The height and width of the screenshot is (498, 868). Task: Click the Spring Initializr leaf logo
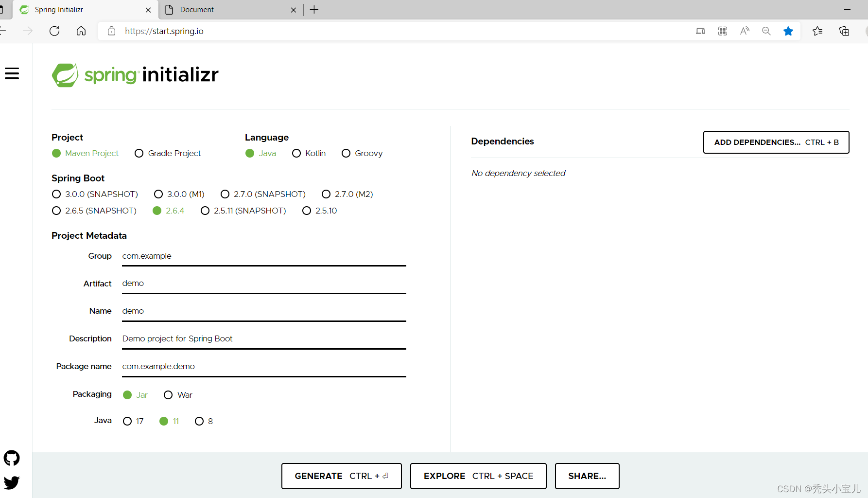65,75
